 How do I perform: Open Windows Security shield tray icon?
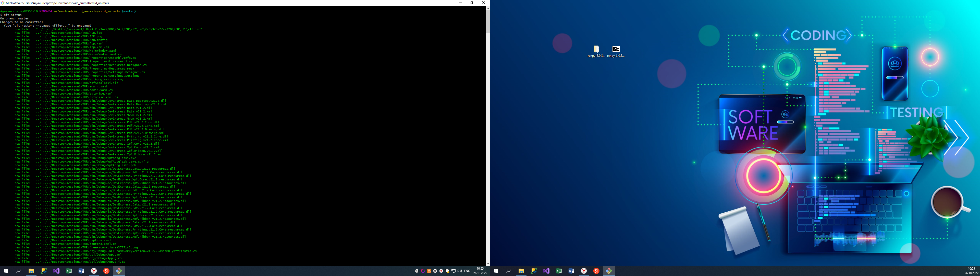447,271
